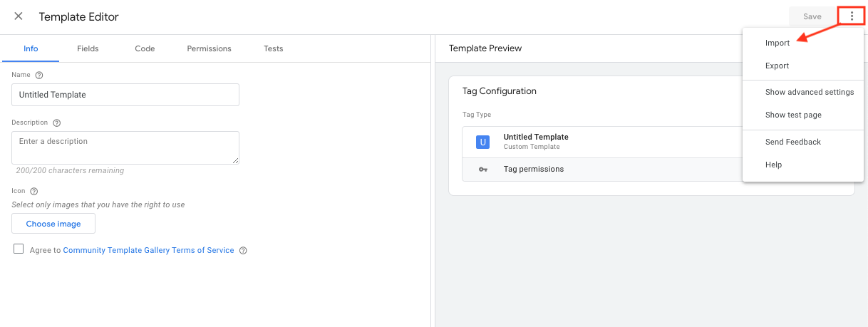This screenshot has height=327, width=868.
Task: Click into the Description text area
Action: click(125, 147)
